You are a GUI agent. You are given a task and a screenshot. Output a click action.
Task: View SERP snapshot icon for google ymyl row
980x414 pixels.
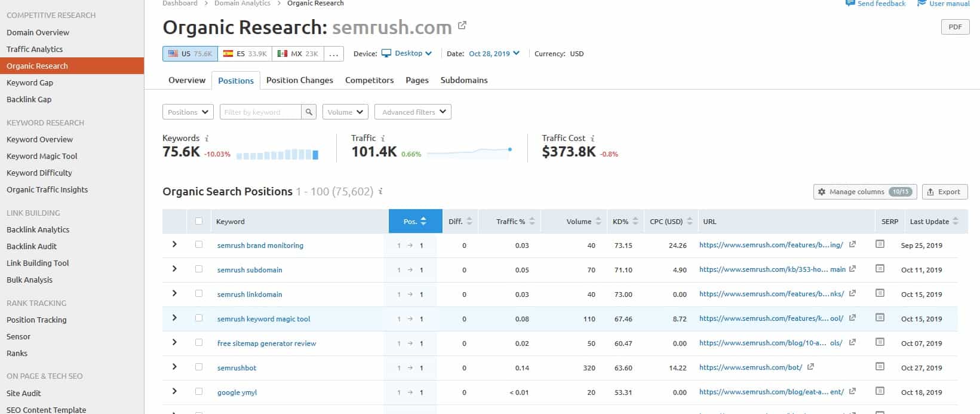[x=880, y=391]
